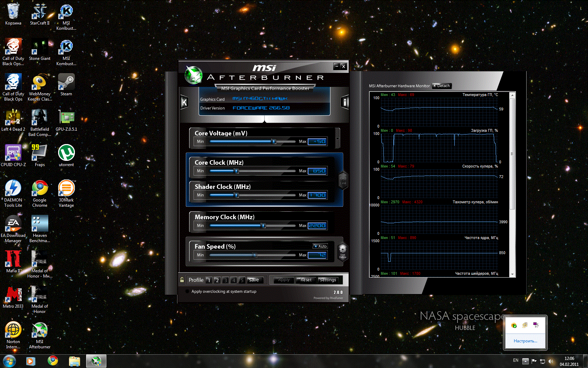Click the Shader Clock 1700 value field
Screen dimensions: 588x368
[x=317, y=195]
